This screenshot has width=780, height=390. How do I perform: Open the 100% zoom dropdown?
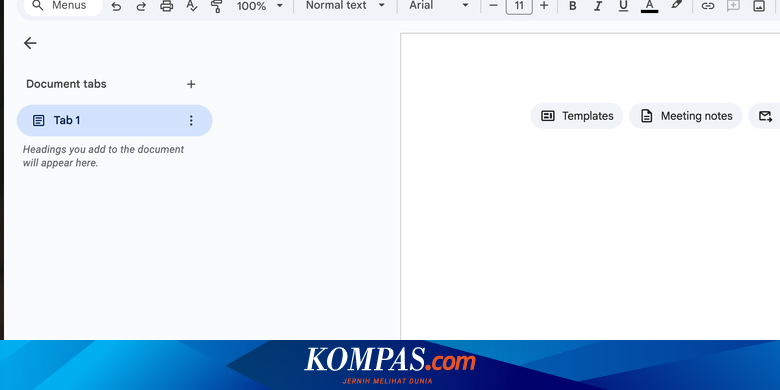tap(260, 6)
